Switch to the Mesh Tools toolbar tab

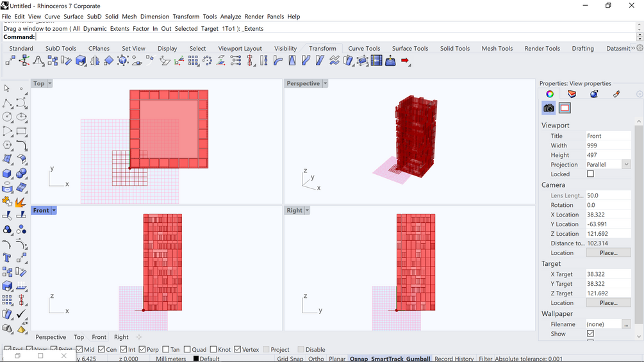pyautogui.click(x=497, y=48)
